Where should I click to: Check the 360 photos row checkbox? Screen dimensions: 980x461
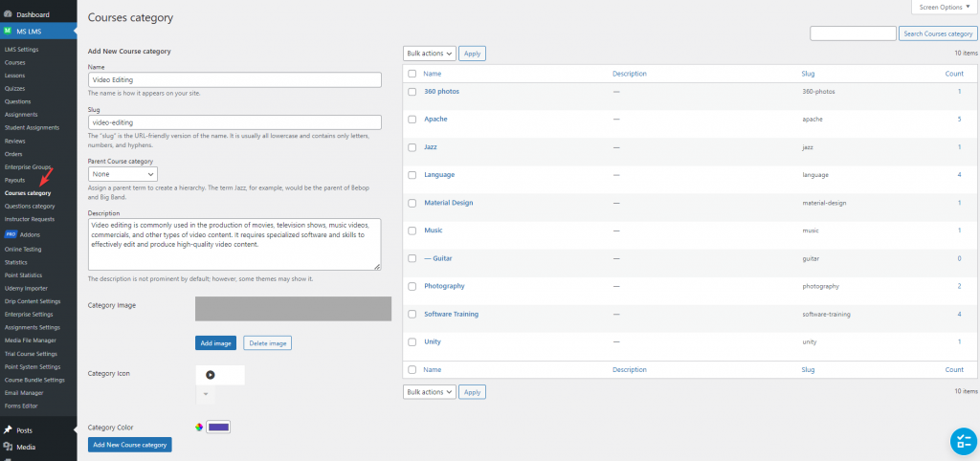click(412, 92)
